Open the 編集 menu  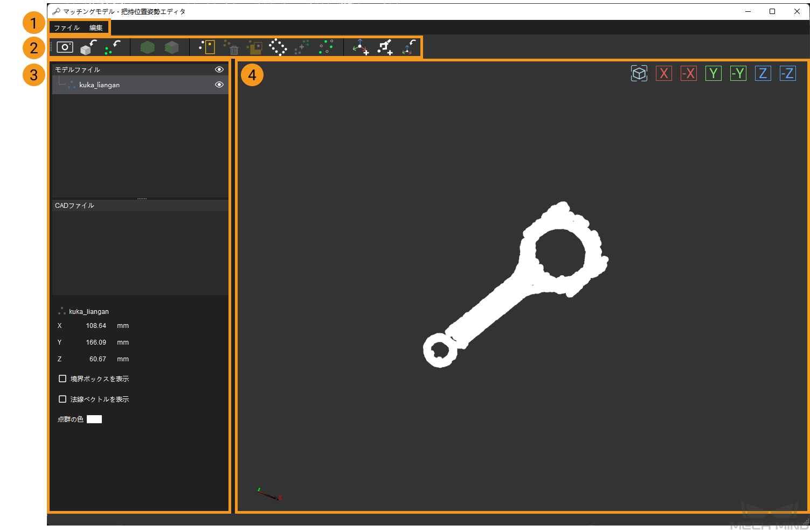click(96, 28)
